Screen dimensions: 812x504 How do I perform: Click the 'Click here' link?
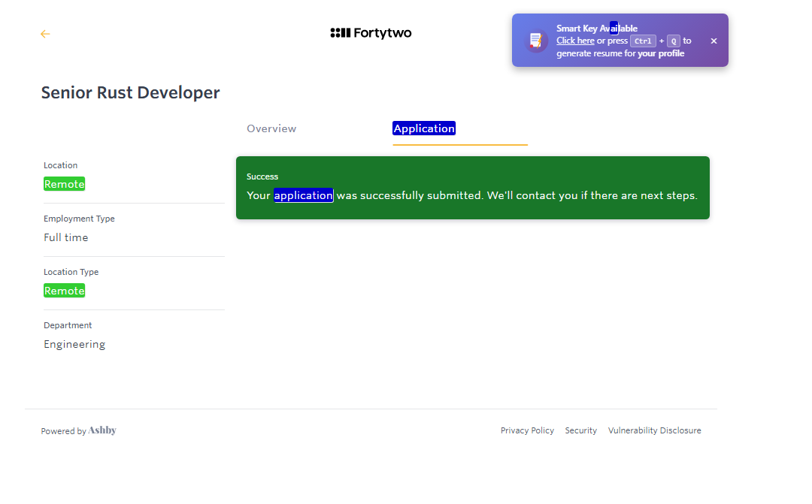pyautogui.click(x=575, y=41)
